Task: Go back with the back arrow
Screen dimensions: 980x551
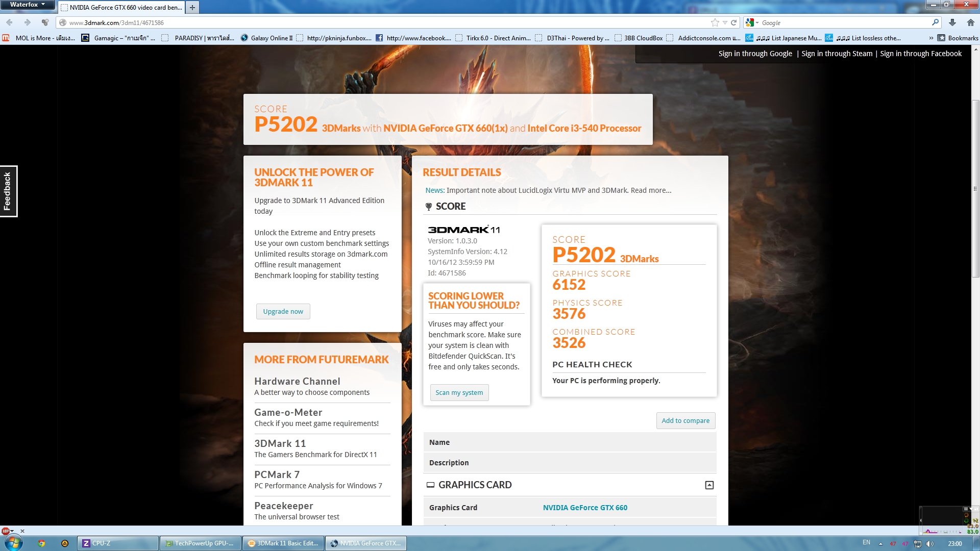Action: pyautogui.click(x=10, y=22)
